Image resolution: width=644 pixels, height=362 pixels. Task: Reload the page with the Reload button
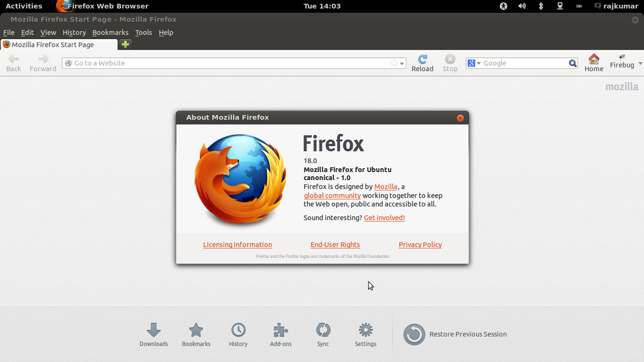(422, 63)
